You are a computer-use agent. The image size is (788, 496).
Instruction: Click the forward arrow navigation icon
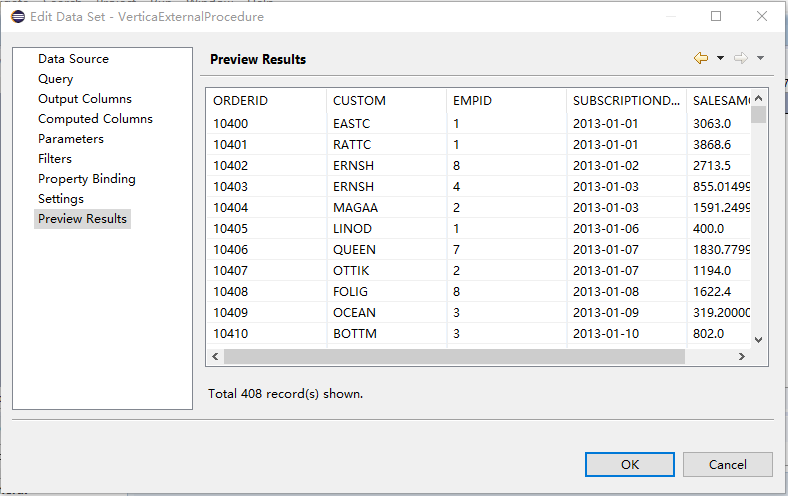740,59
